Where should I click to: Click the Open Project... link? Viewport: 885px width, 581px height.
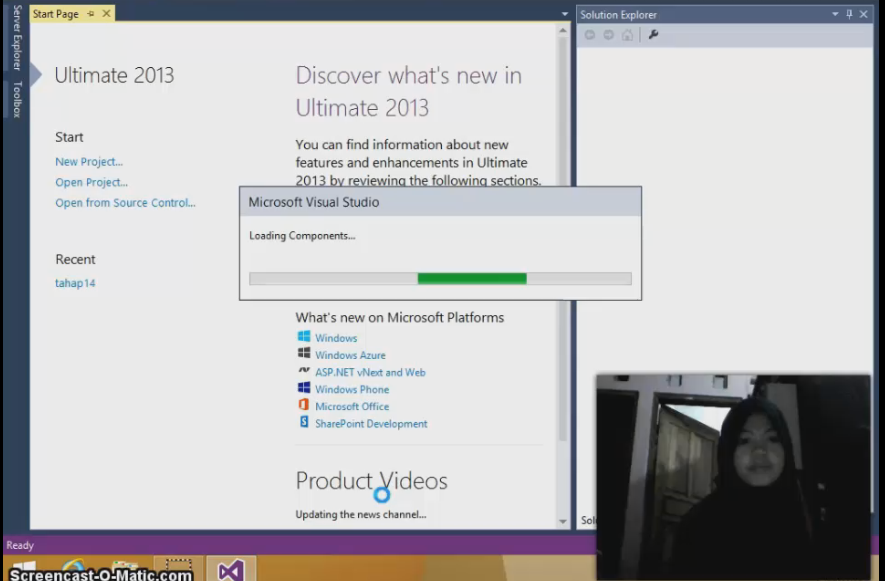91,182
